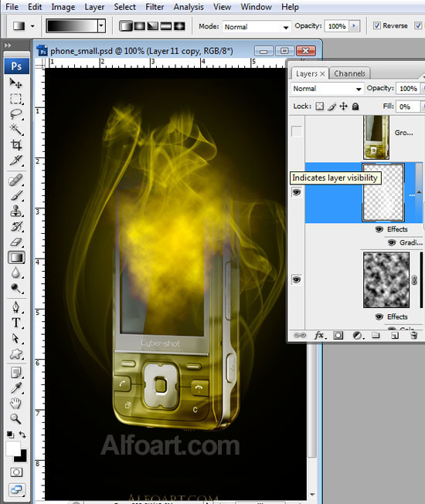Select the Pen tool
425x504 pixels.
(x=15, y=307)
